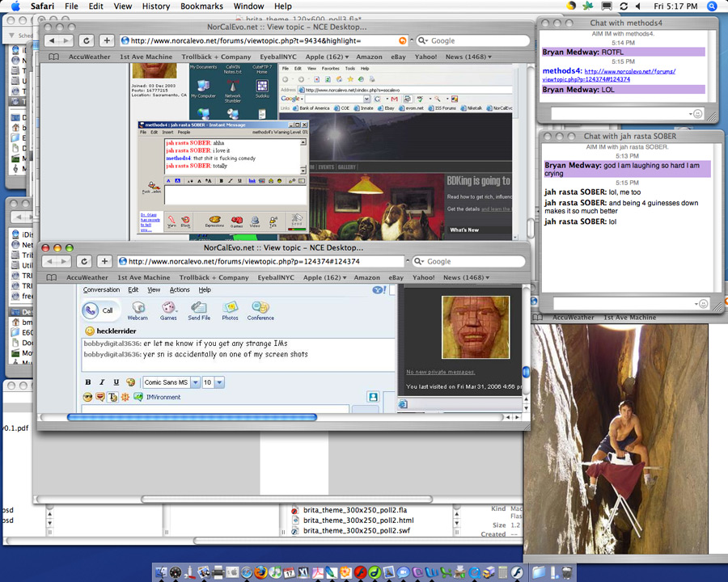728x582 pixels.
Task: Click the carved face avatar thumbnail
Action: pos(476,327)
